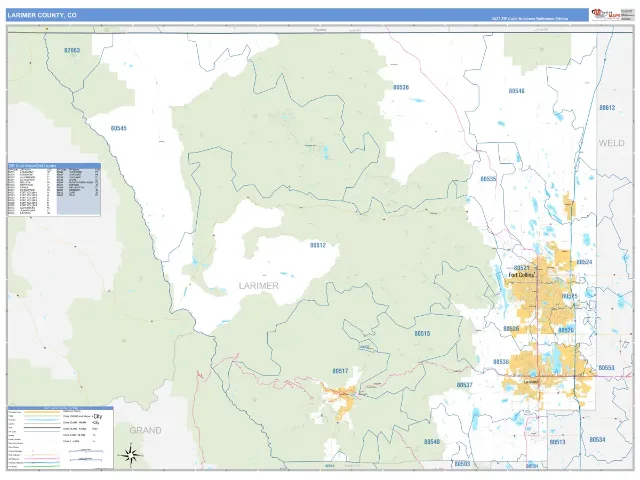
Task: Select ZIP code label 80538
Action: [501, 362]
